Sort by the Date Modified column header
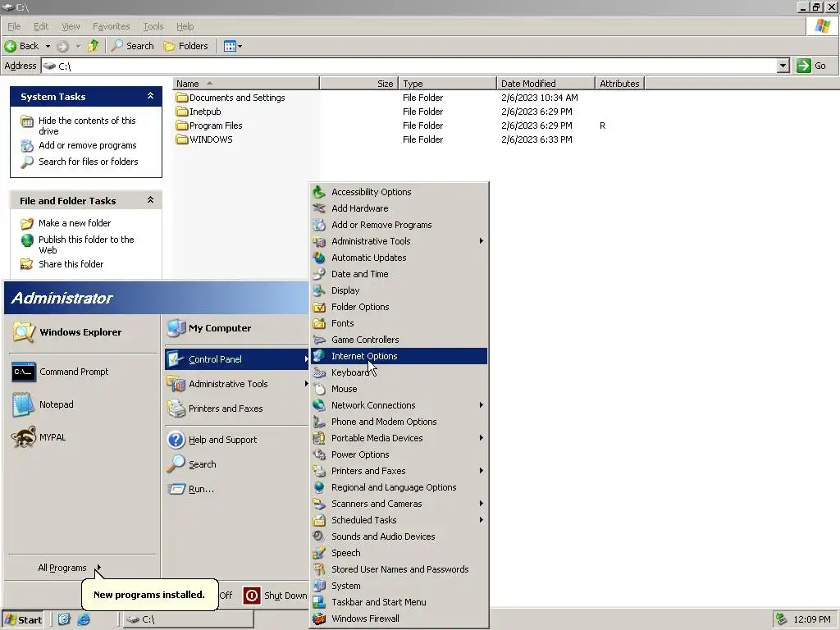Image resolution: width=840 pixels, height=630 pixels. click(546, 84)
